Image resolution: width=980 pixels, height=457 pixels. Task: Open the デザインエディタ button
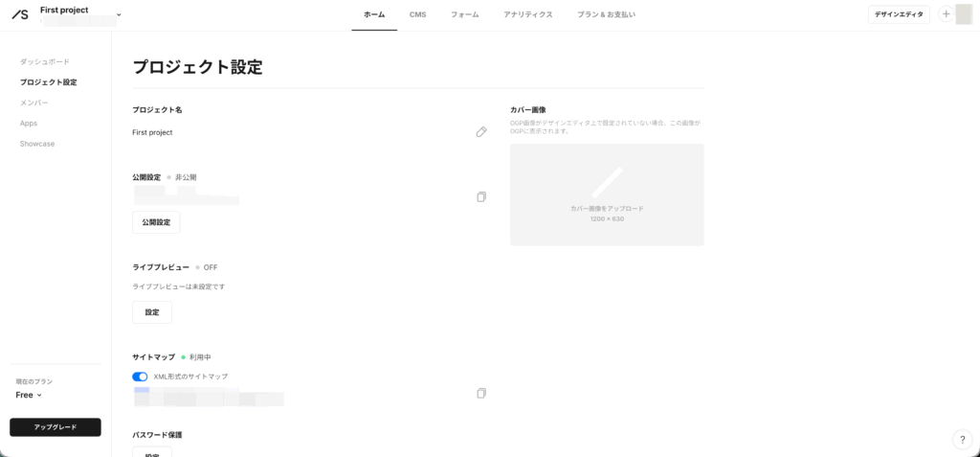point(899,14)
